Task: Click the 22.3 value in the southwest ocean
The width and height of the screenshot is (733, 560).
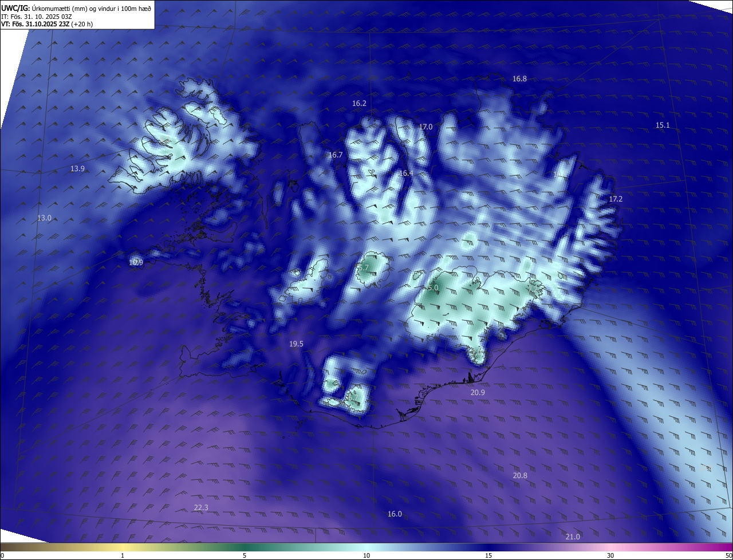Action: tap(201, 508)
